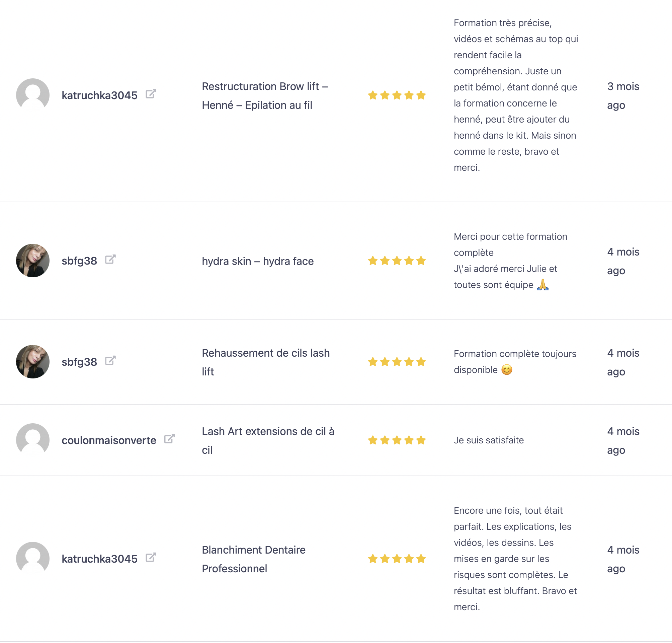
Task: Open katruchka3045 username in Brow lift review
Action: click(99, 95)
